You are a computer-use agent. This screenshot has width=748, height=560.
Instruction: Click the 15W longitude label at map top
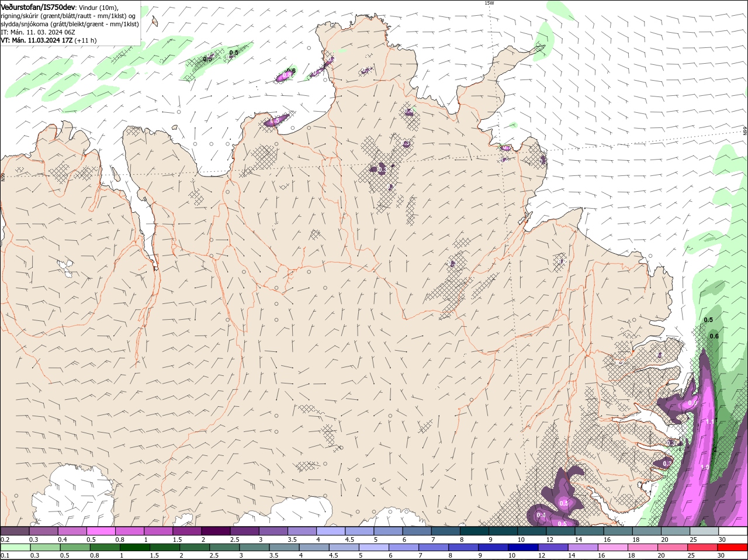(x=489, y=3)
